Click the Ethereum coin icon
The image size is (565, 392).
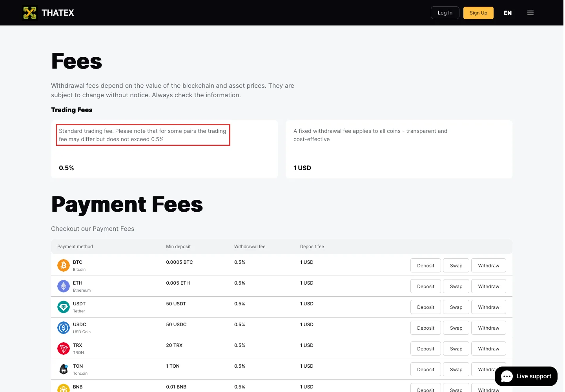[x=64, y=286]
